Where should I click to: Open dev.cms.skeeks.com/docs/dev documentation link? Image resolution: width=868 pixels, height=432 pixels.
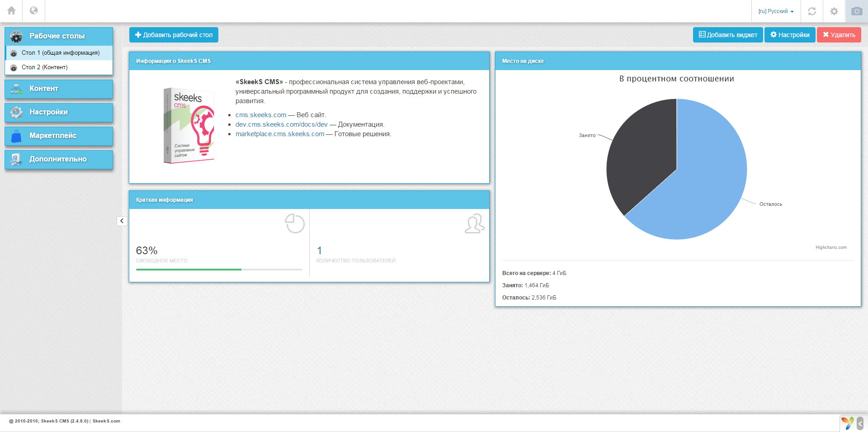pyautogui.click(x=281, y=124)
